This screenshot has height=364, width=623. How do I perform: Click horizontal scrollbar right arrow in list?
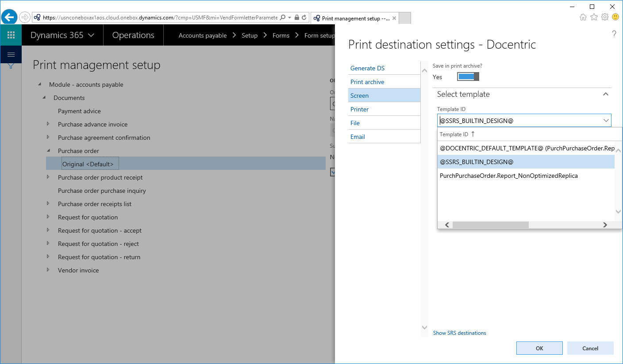605,225
